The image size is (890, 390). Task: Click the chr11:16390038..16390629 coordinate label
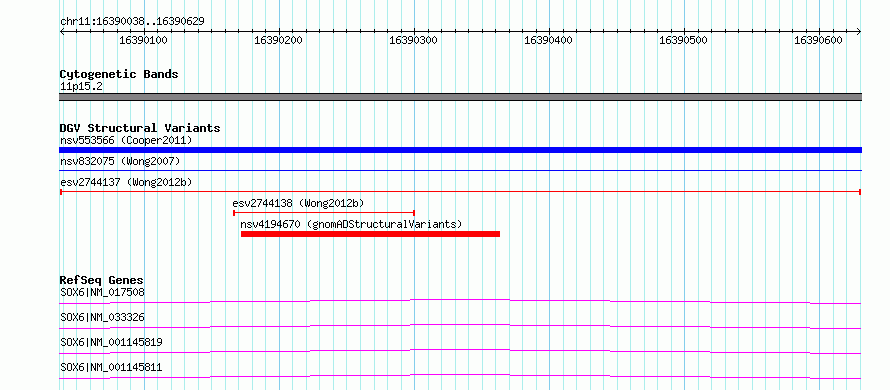coord(132,22)
